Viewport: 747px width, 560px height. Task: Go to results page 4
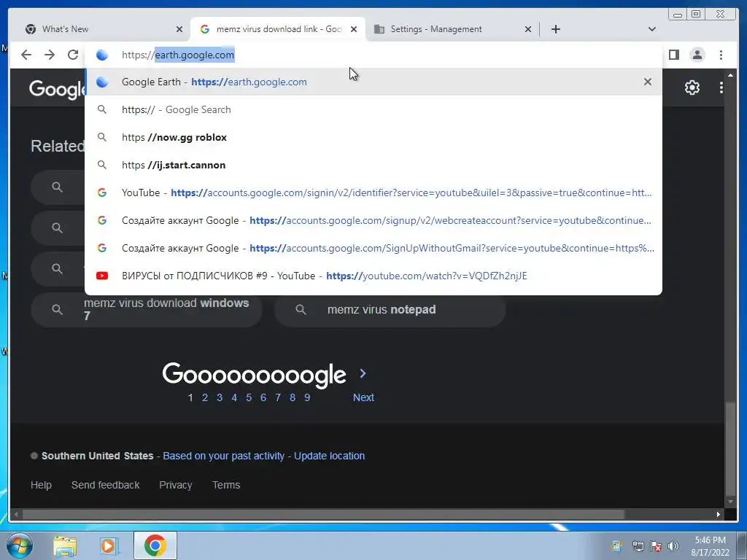[234, 397]
